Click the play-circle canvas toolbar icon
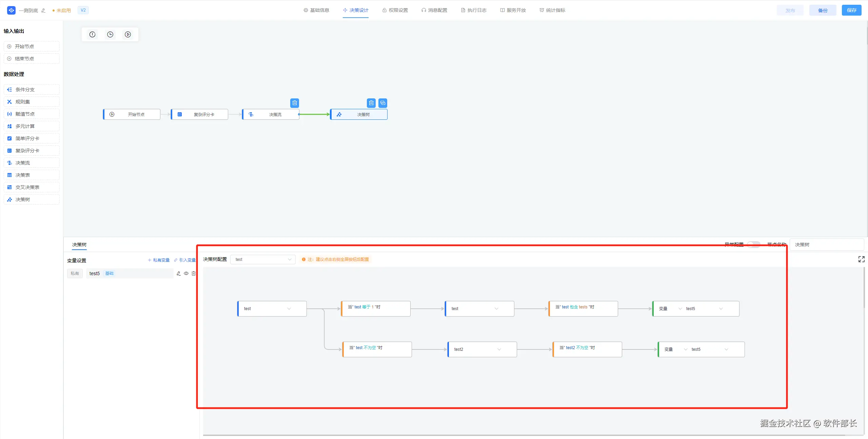868x439 pixels. point(128,34)
